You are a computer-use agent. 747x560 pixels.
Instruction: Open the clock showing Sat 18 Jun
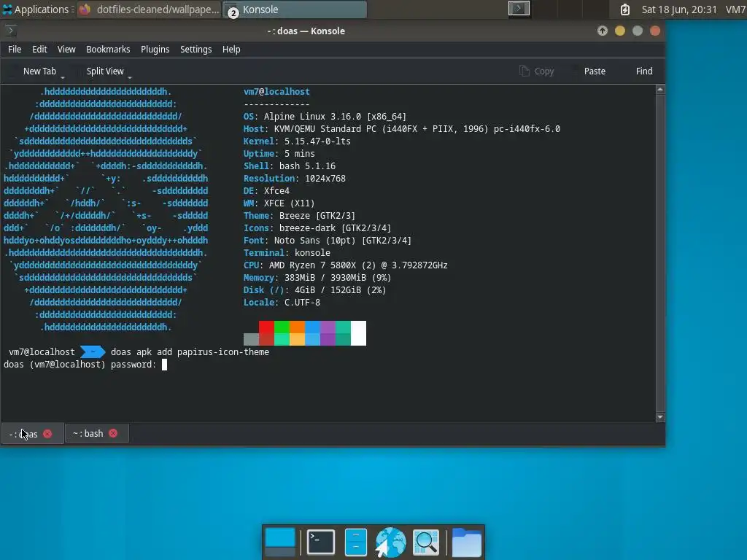[679, 9]
